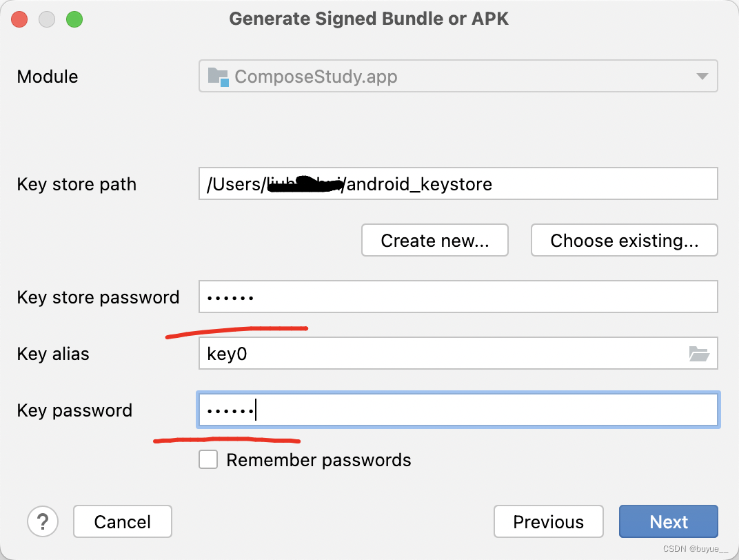Open help with the question mark icon
The height and width of the screenshot is (560, 739).
pyautogui.click(x=43, y=522)
